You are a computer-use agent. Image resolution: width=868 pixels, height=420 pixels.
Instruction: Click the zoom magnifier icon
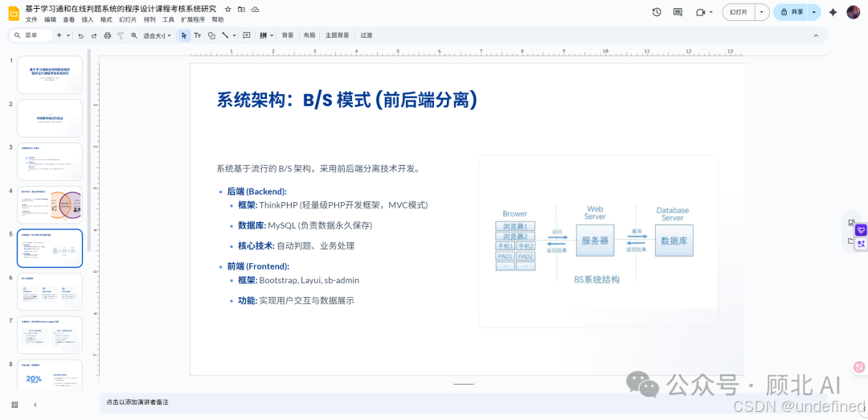(x=134, y=35)
